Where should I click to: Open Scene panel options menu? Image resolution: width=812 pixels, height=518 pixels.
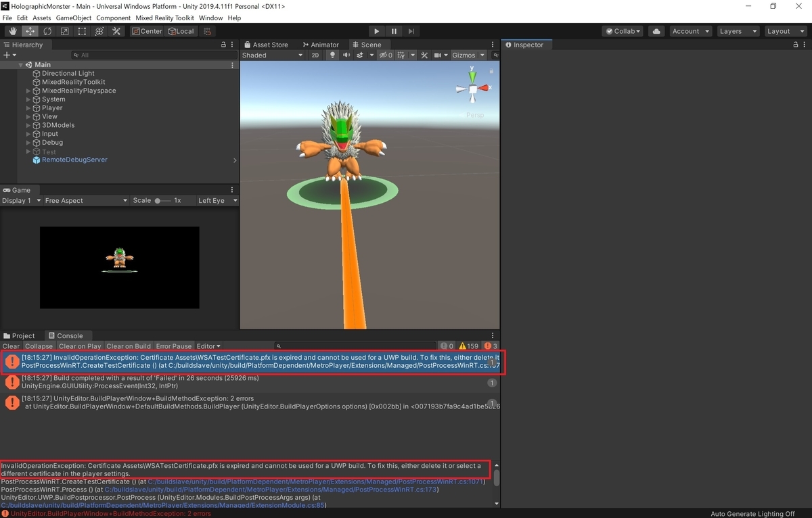point(494,45)
